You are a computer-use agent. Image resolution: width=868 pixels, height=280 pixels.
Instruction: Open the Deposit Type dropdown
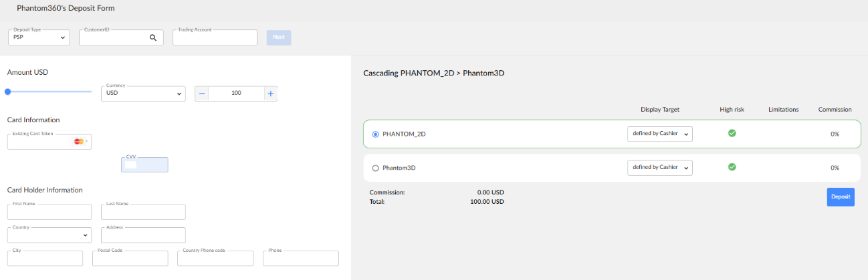click(x=39, y=38)
